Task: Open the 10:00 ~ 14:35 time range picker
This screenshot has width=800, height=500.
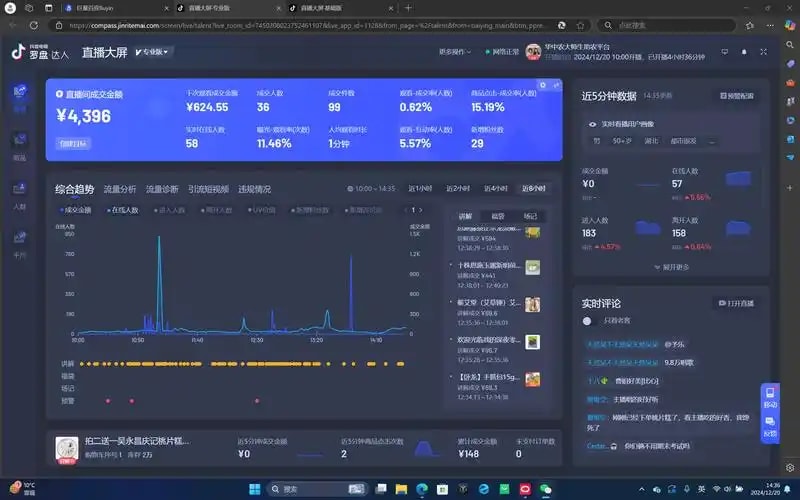Action: (371, 188)
